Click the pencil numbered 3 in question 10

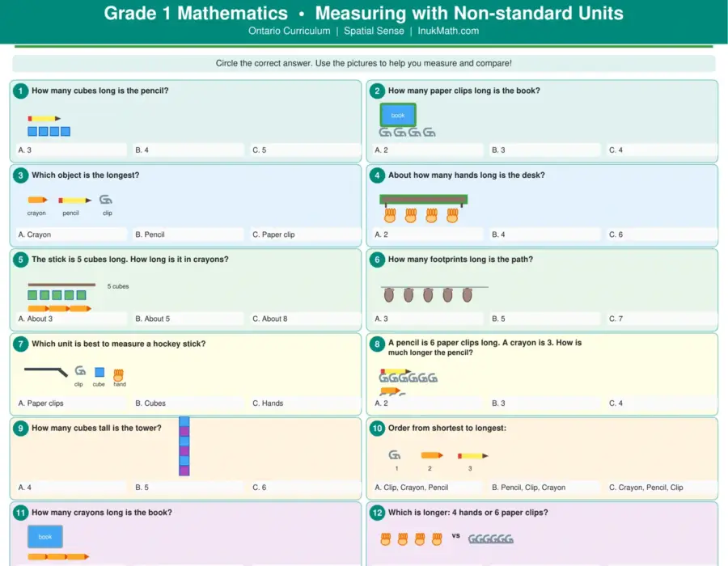click(472, 456)
